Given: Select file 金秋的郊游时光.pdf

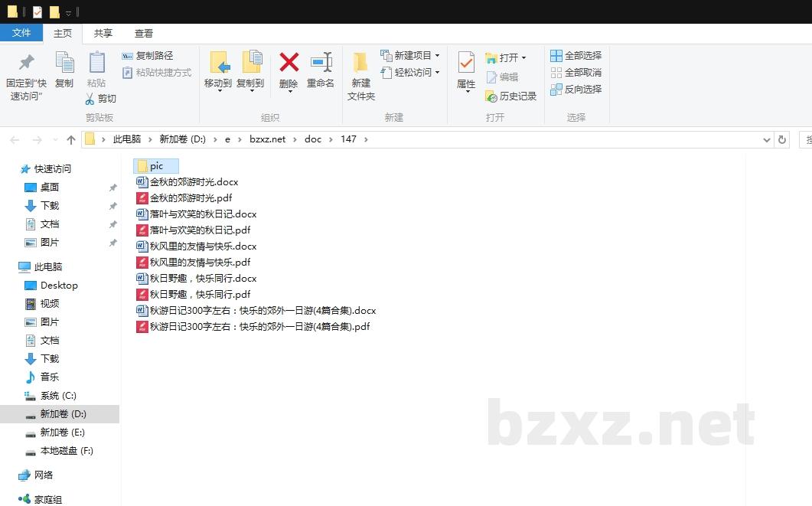Looking at the screenshot, I should tap(191, 198).
